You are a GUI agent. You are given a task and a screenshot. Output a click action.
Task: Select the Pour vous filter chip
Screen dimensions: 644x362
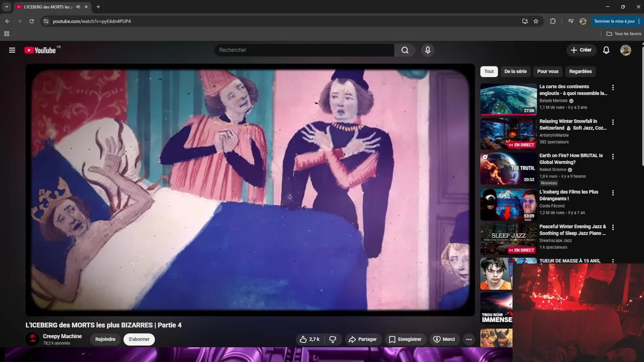pyautogui.click(x=548, y=71)
